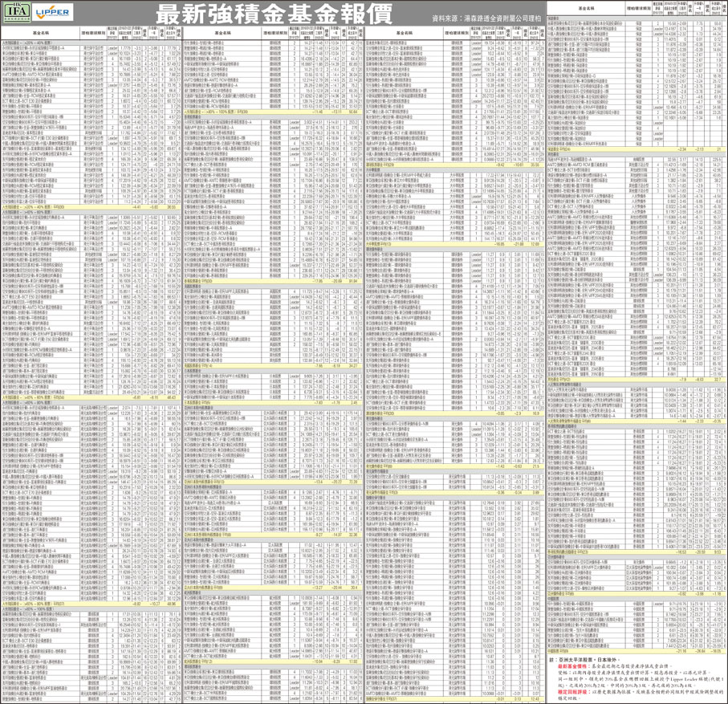Click the 理柏環球類別 header in third column block

click(461, 33)
